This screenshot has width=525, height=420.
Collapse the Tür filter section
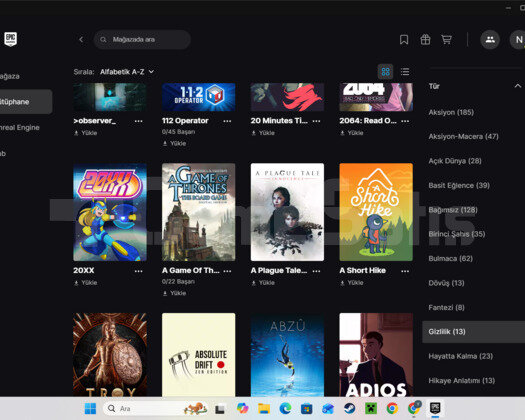pos(518,86)
